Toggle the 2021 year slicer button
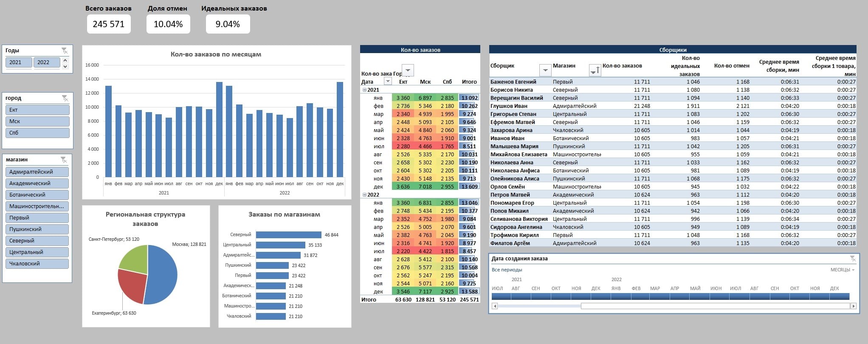 pos(19,62)
